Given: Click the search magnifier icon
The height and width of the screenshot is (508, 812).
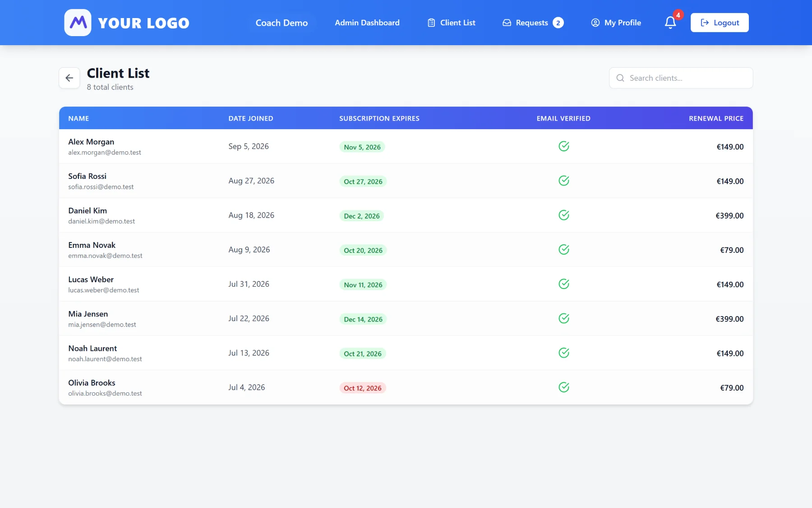Looking at the screenshot, I should [620, 78].
